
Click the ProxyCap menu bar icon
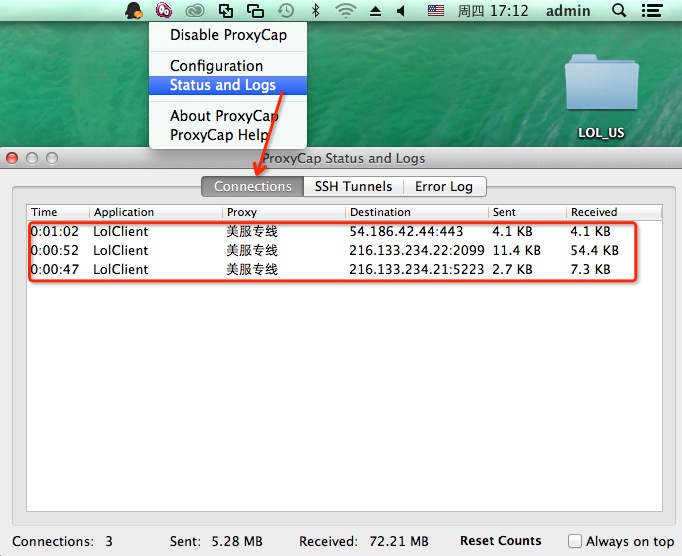(x=164, y=10)
